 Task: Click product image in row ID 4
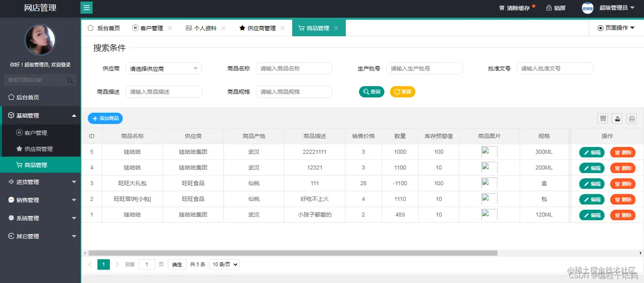click(489, 168)
